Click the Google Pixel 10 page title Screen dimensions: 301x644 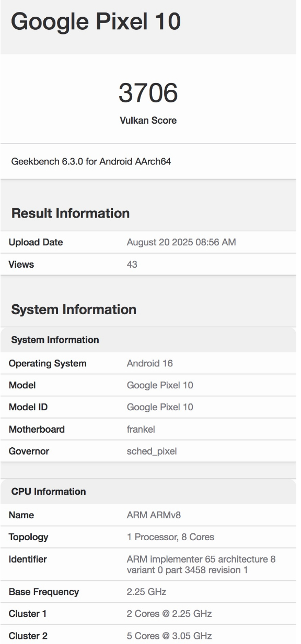[96, 21]
